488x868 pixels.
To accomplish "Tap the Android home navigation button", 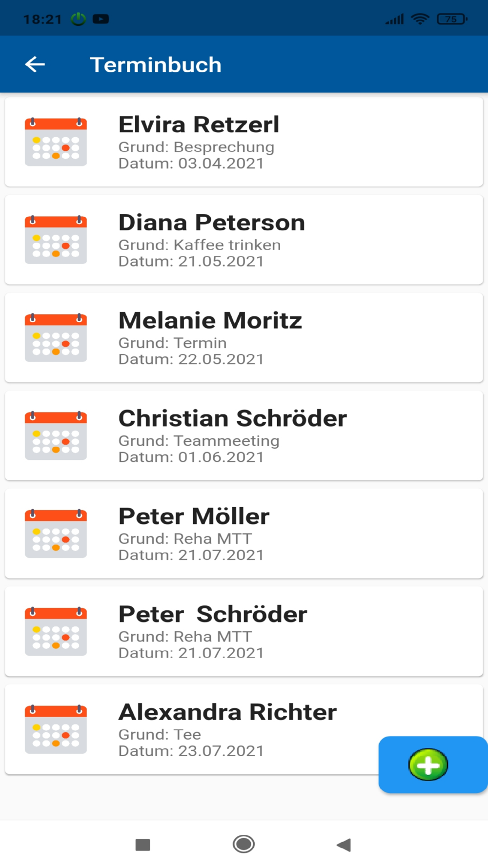I will (244, 844).
